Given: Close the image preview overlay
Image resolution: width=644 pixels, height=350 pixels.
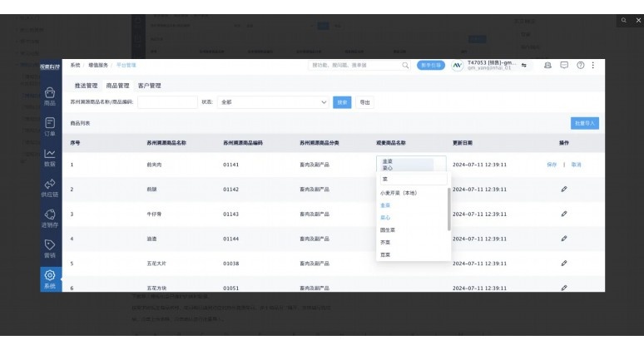Looking at the screenshot, I should [638, 20].
